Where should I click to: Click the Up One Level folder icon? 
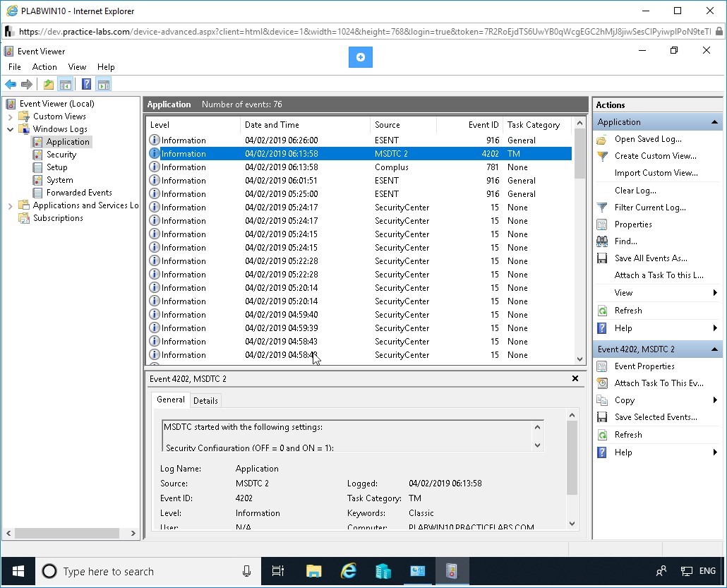[x=48, y=85]
